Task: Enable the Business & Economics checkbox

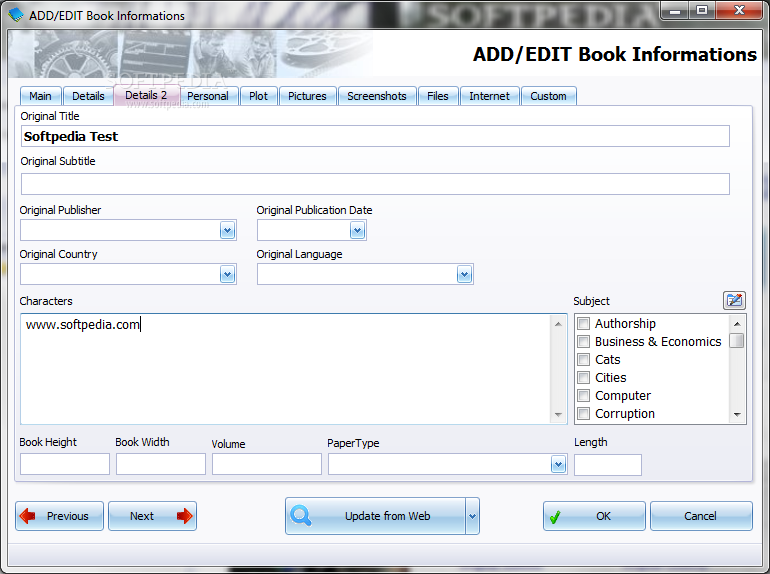Action: click(583, 341)
